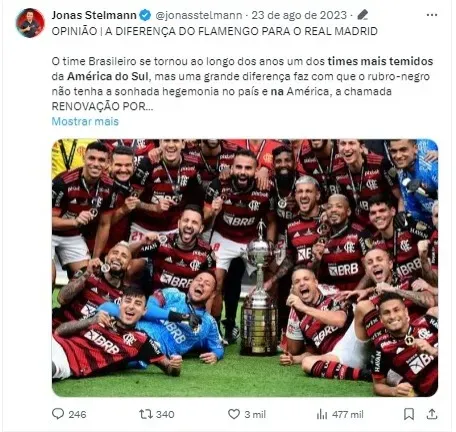Click the 3 mil likes count
456x432 pixels.
click(255, 414)
